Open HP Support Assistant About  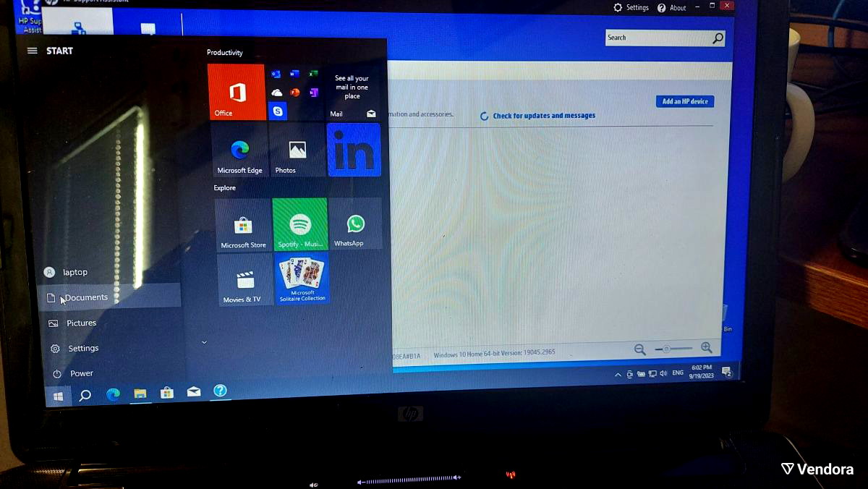coord(672,8)
